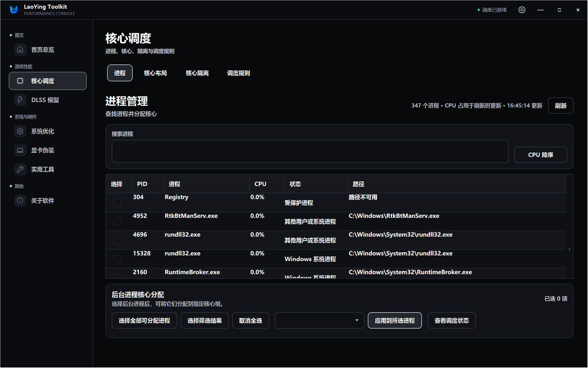Click path C:\Windows\System32\RuntimeBroker.exe
Viewport: 588px width, 368px height.
tap(410, 272)
